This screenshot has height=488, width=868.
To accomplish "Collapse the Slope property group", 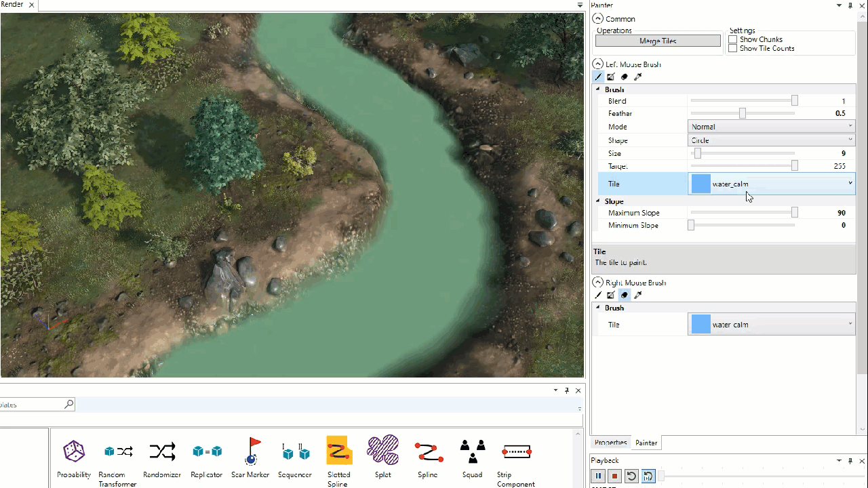I will [x=598, y=201].
